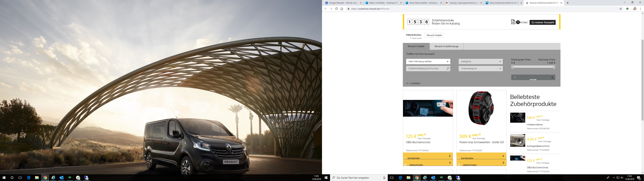
Task: Reload the zubehoer.renault.de page
Action: (x=336, y=9)
